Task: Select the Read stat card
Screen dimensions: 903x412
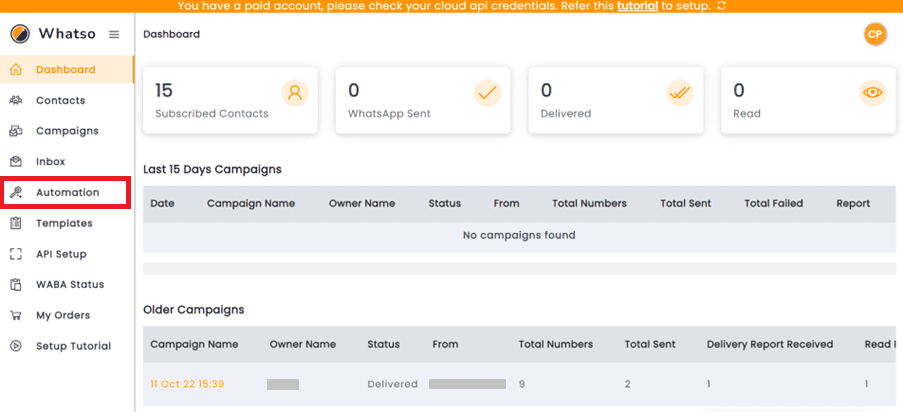Action: click(x=809, y=100)
